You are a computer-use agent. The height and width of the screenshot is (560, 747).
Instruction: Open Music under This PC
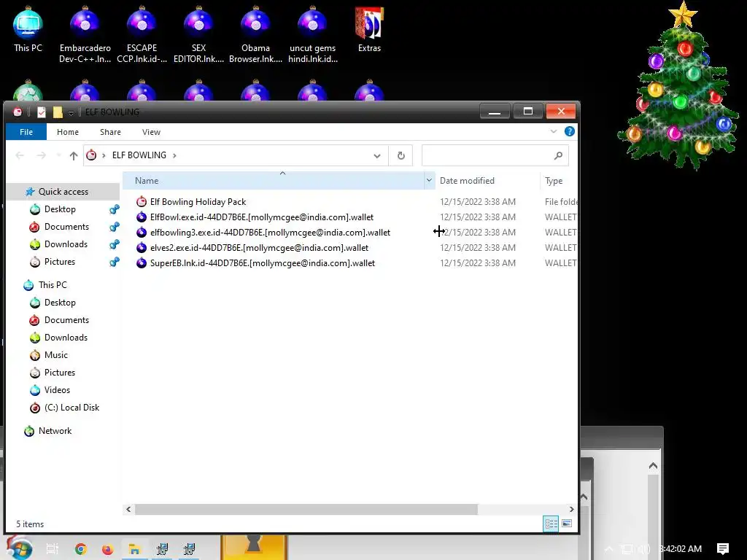click(55, 355)
